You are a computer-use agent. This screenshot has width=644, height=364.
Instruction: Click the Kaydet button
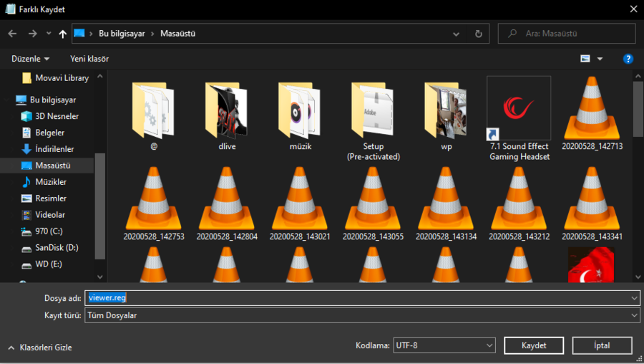click(534, 345)
